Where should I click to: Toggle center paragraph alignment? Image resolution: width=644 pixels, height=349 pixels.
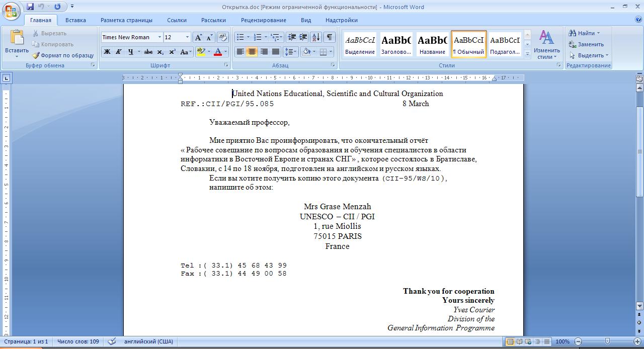coord(252,52)
